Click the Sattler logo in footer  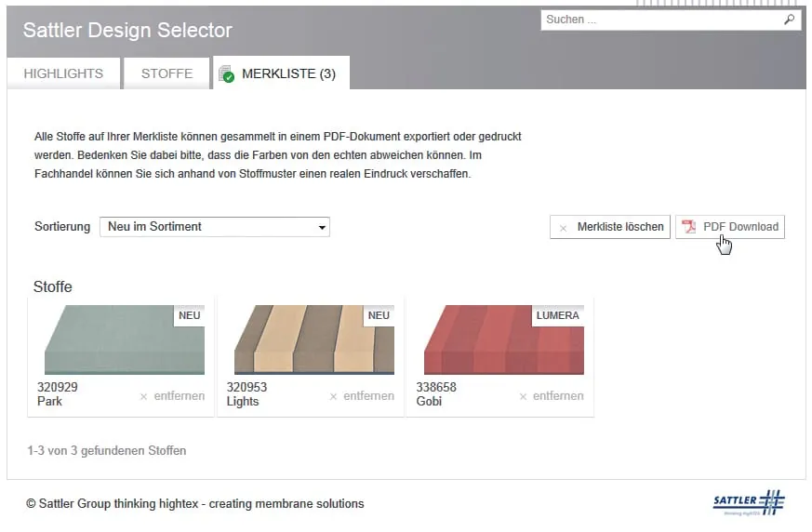tap(749, 503)
